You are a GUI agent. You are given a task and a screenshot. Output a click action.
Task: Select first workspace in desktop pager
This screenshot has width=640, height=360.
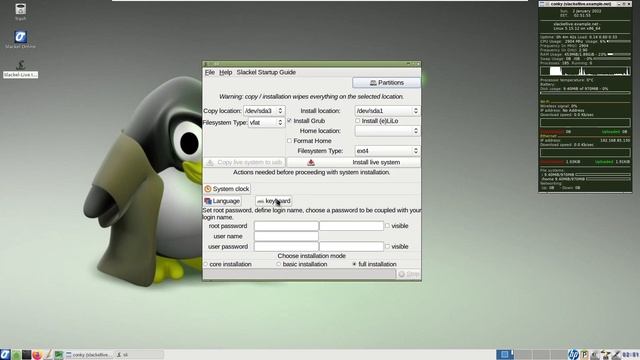[505, 354]
